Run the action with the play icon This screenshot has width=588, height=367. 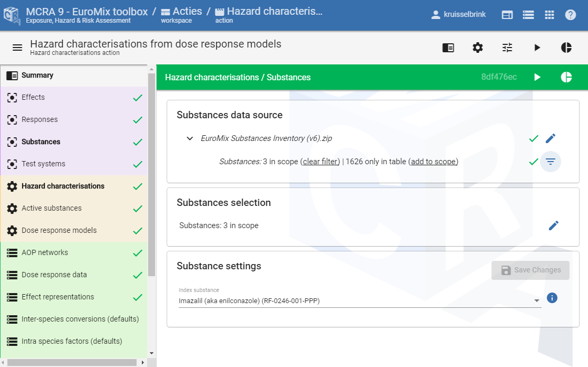click(x=536, y=48)
